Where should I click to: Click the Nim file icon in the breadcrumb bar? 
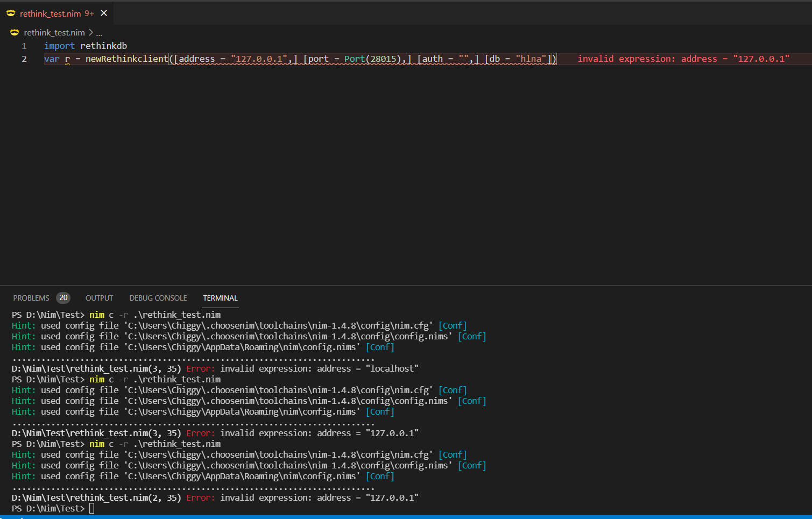[14, 32]
